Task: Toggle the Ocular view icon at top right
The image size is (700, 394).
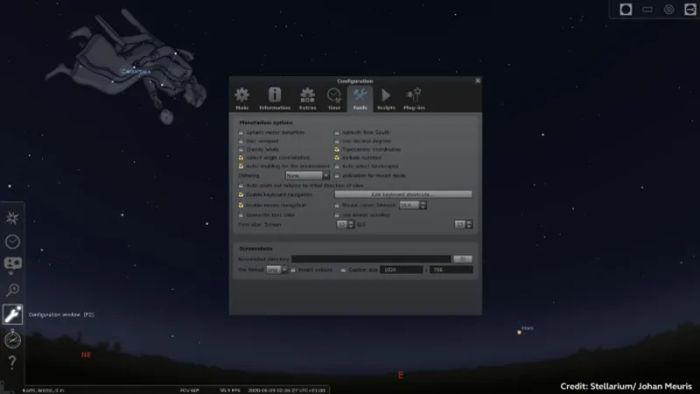Action: 626,9
